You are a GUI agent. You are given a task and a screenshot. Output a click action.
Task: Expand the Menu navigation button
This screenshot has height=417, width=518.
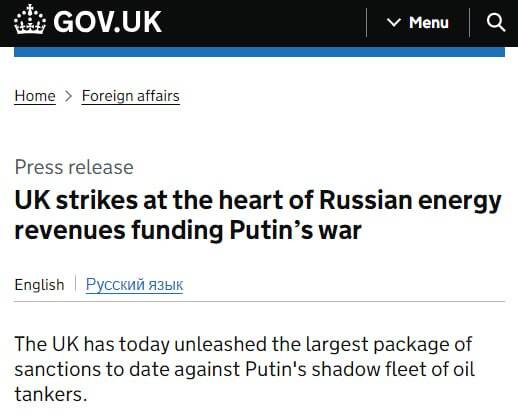(418, 22)
